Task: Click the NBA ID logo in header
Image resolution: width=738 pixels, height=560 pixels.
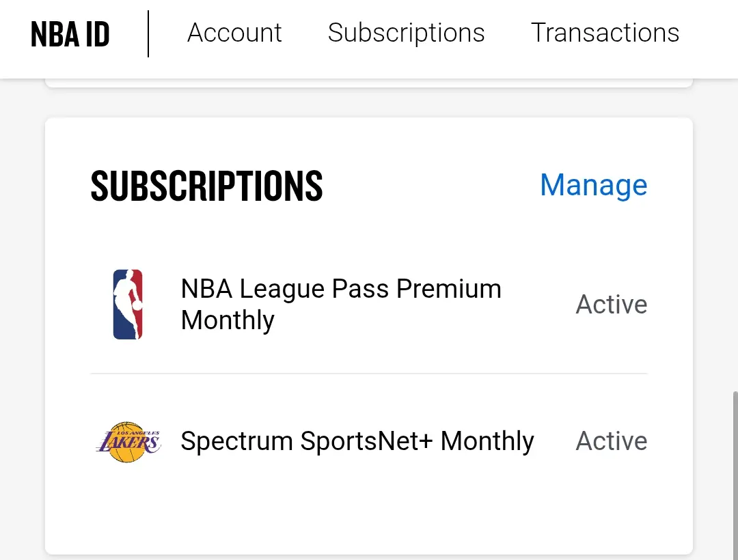Action: click(70, 34)
